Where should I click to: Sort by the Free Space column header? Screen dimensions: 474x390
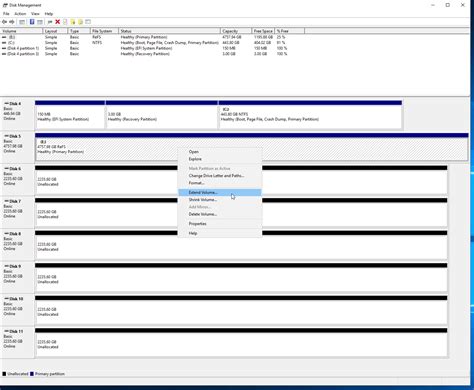[x=263, y=31]
